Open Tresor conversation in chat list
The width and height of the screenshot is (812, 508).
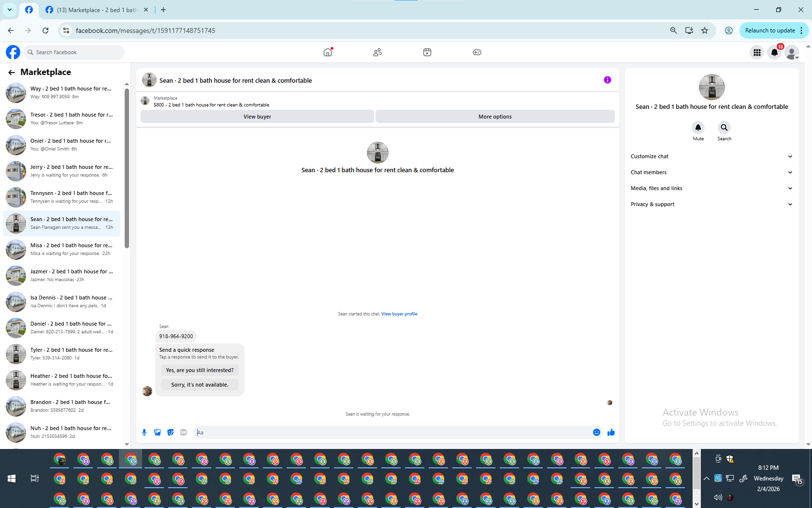pyautogui.click(x=62, y=119)
